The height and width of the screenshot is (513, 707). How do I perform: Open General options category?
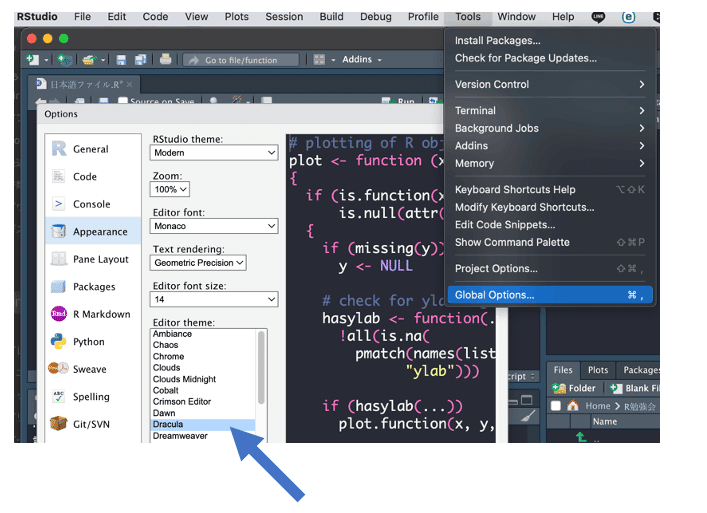(x=93, y=149)
